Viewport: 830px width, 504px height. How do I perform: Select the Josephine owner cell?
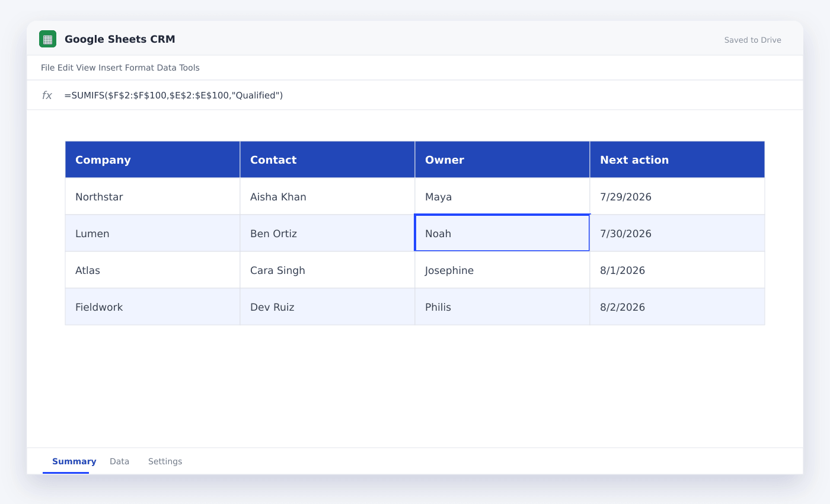(x=502, y=270)
